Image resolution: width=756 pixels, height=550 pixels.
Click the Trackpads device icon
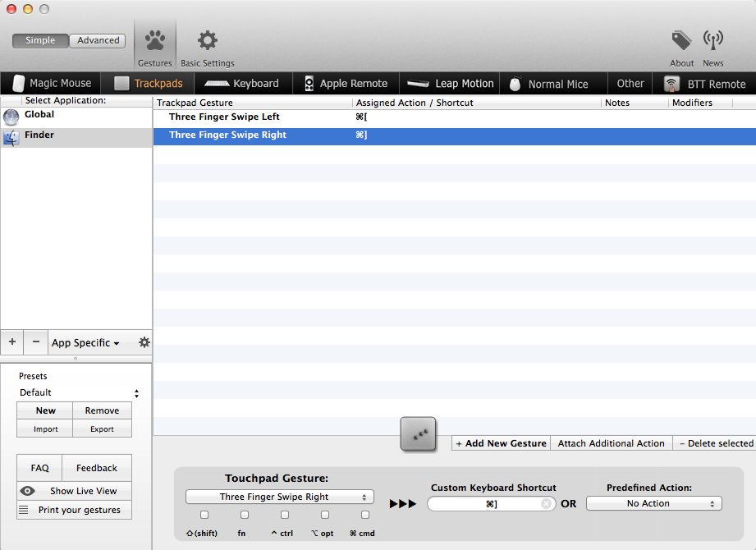tap(121, 84)
